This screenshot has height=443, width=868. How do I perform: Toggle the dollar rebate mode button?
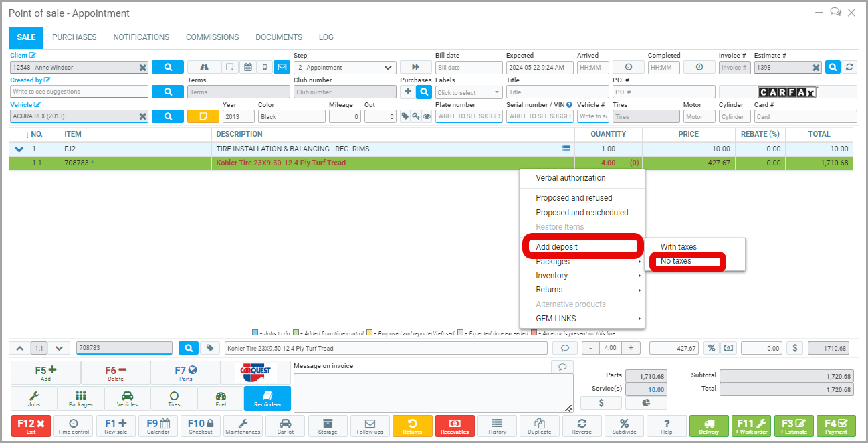pyautogui.click(x=794, y=348)
